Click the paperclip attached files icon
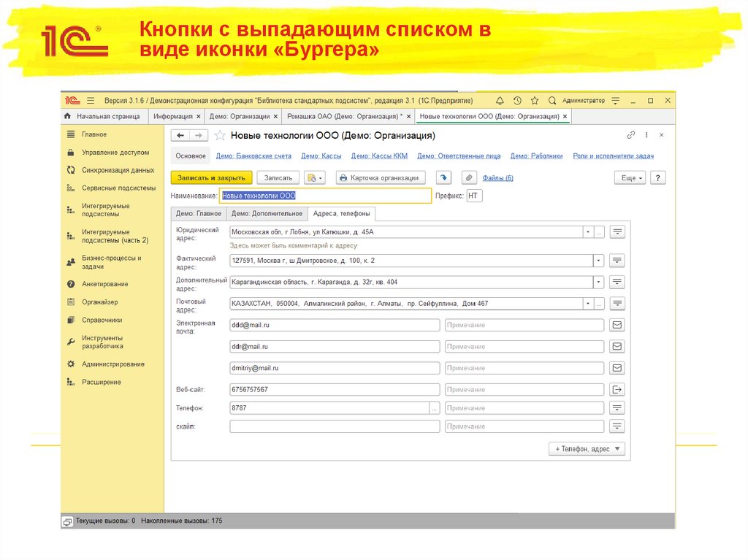Image resolution: width=748 pixels, height=560 pixels. tap(468, 177)
